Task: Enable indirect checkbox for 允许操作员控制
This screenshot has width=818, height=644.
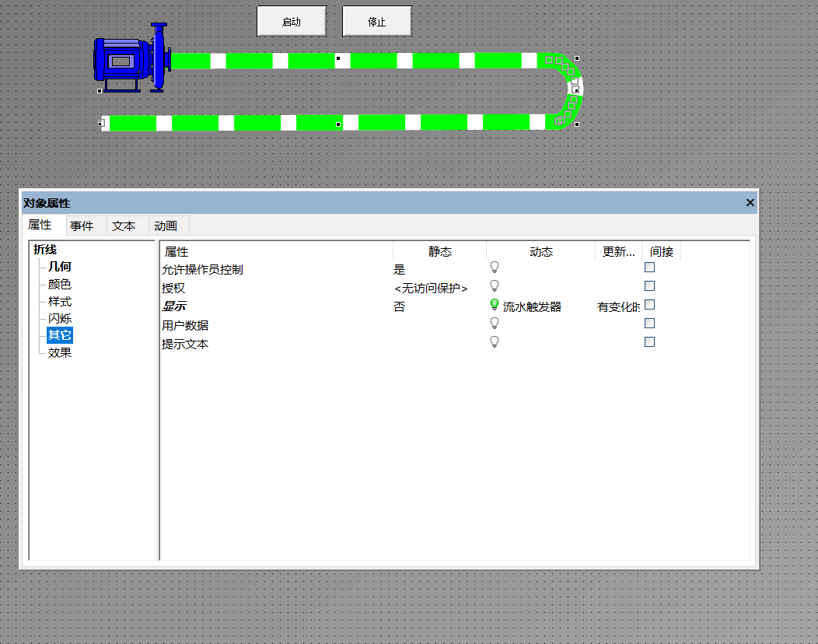Action: point(649,267)
